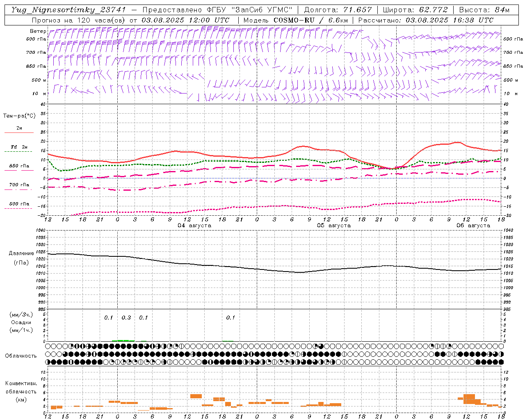
Task: Click the Рассчитано: 03.08.2025 16:38 UTC timestamp
Action: pos(426,20)
